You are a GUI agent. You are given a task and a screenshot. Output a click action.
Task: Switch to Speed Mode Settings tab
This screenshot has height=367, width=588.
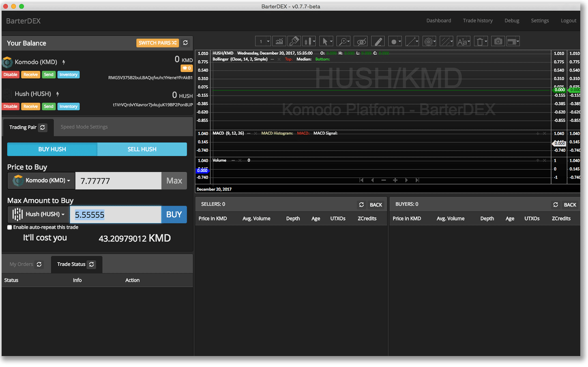[84, 127]
